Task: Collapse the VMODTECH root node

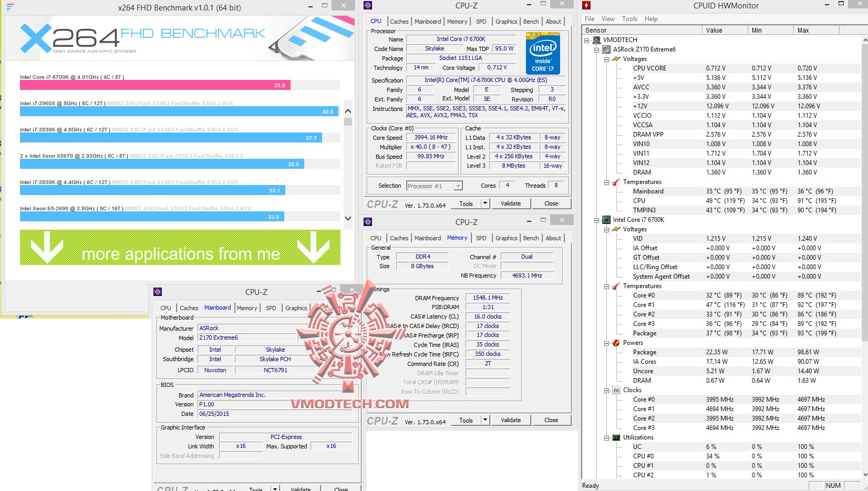Action: [587, 40]
